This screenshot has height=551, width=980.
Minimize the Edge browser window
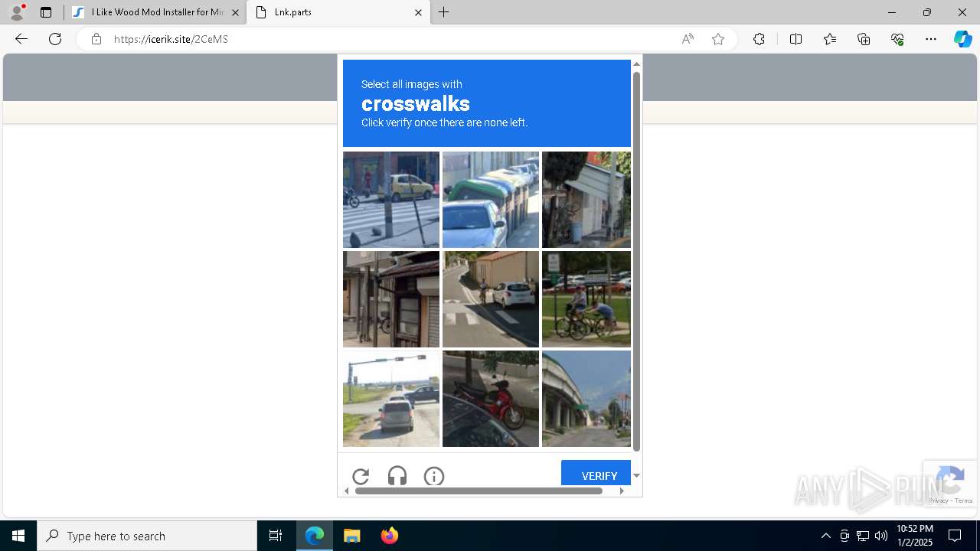point(891,12)
